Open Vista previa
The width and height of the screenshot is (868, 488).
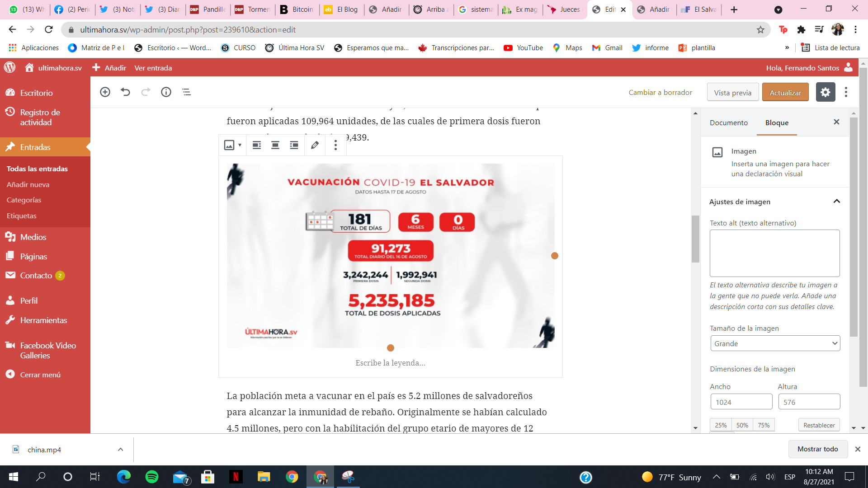[x=733, y=92]
